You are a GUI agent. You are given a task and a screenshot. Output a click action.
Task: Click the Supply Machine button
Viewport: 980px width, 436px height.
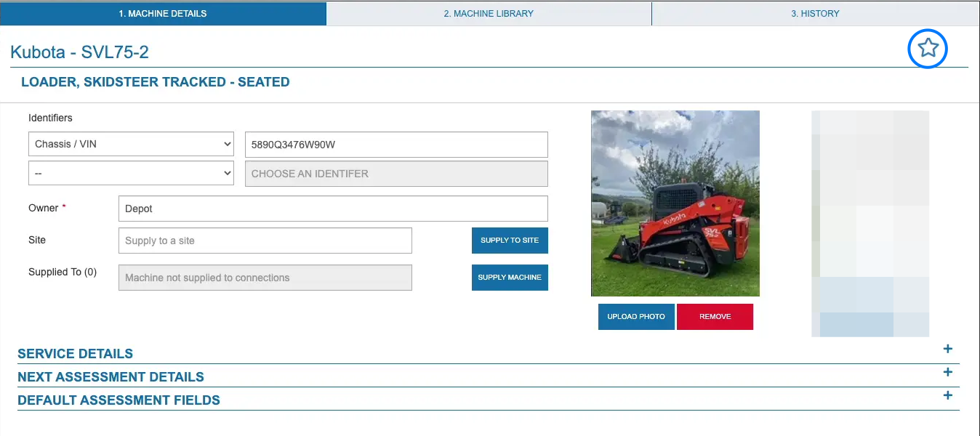tap(510, 278)
